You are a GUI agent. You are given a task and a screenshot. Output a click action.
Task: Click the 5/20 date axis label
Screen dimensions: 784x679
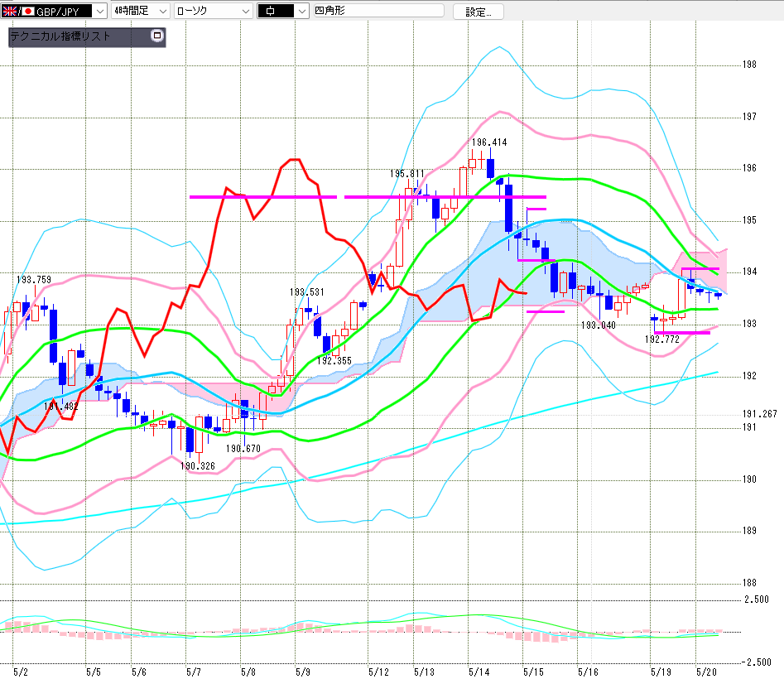(x=706, y=672)
